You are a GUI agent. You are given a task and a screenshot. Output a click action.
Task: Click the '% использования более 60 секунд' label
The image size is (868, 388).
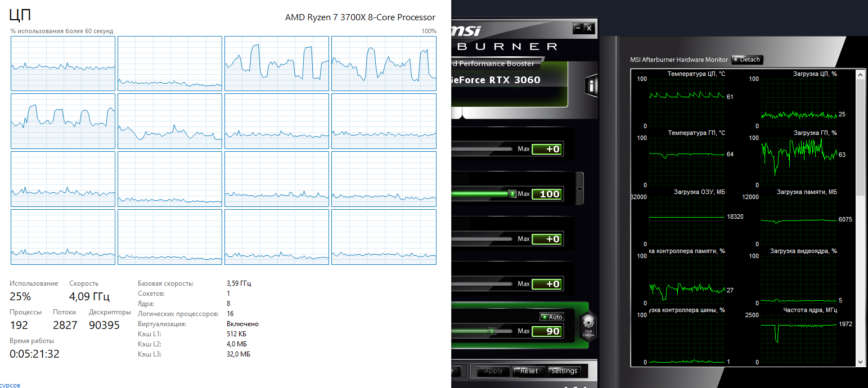pos(62,31)
